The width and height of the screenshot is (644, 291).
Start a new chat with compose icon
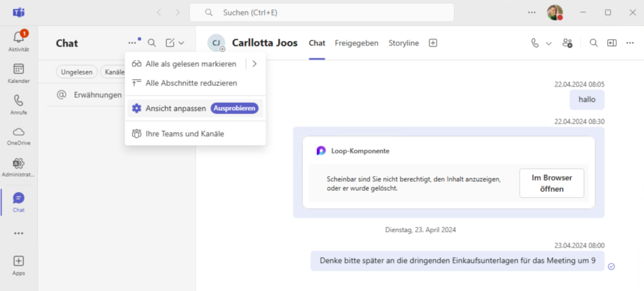point(170,43)
